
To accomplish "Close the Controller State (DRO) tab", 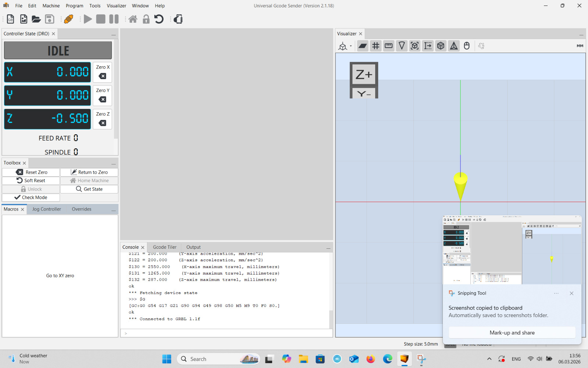I will click(x=53, y=34).
